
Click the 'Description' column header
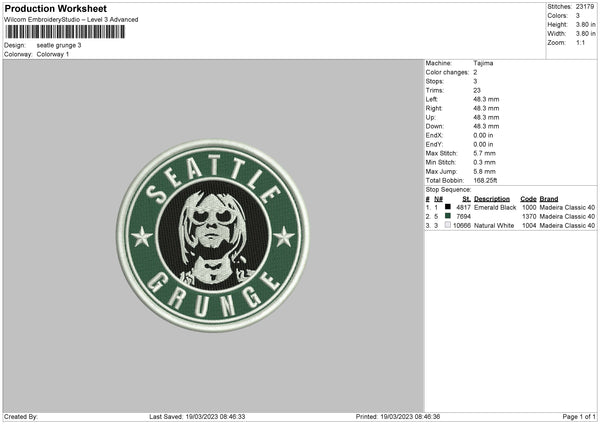tap(492, 199)
